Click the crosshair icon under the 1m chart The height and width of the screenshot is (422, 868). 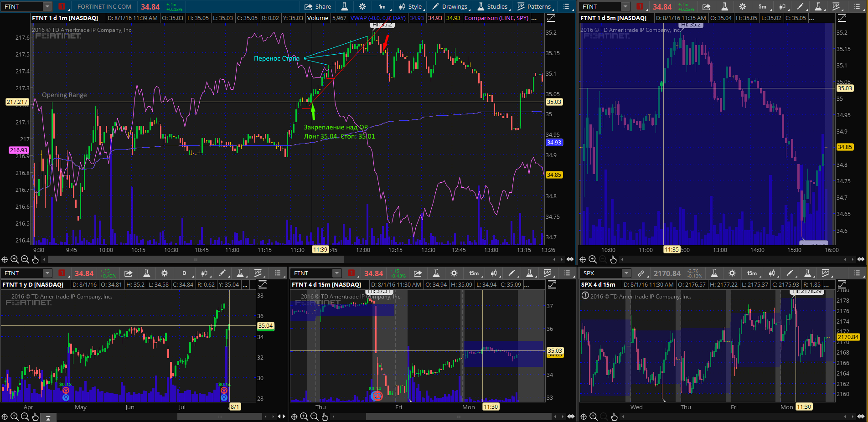click(5, 259)
